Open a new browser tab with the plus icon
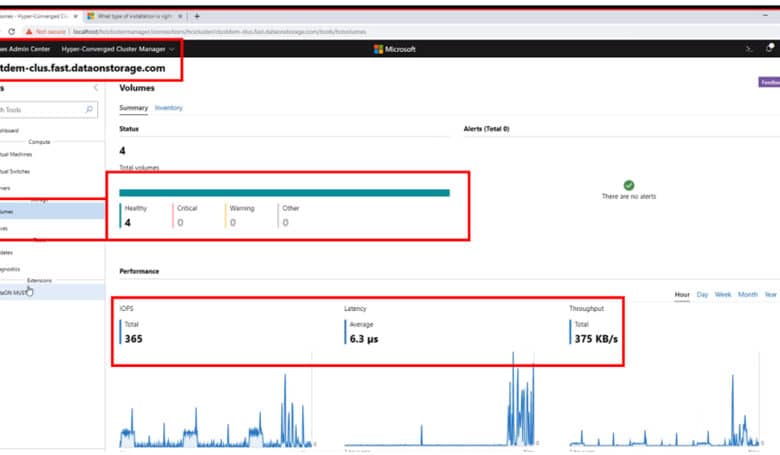This screenshot has height=455, width=780. [x=197, y=16]
